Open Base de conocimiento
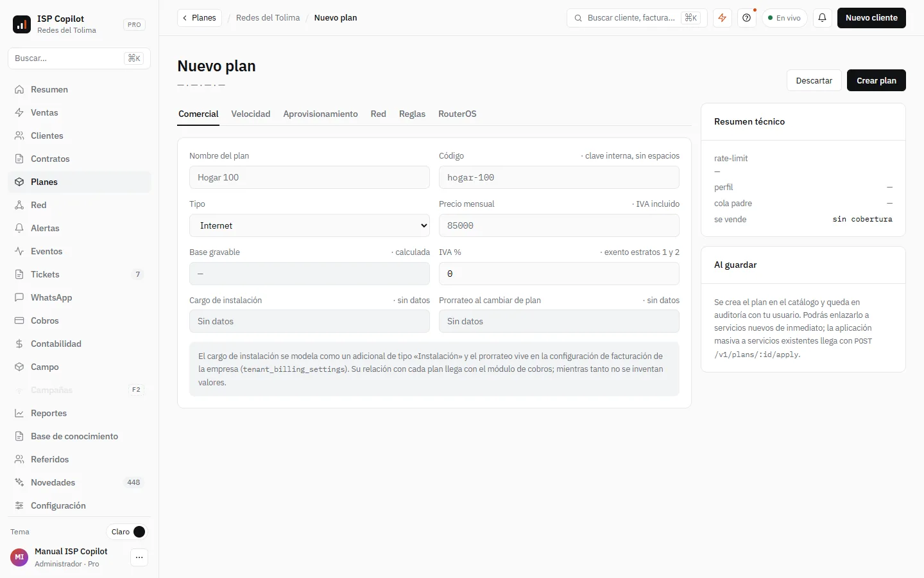 coord(79,436)
